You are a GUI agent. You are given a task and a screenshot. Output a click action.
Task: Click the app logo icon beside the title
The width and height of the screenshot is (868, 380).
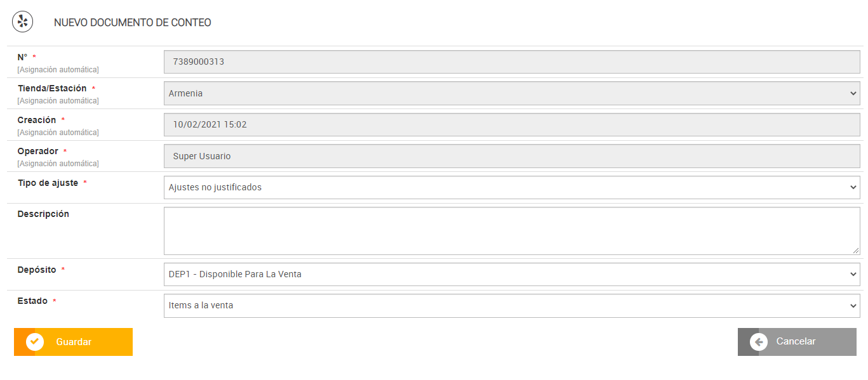point(23,22)
